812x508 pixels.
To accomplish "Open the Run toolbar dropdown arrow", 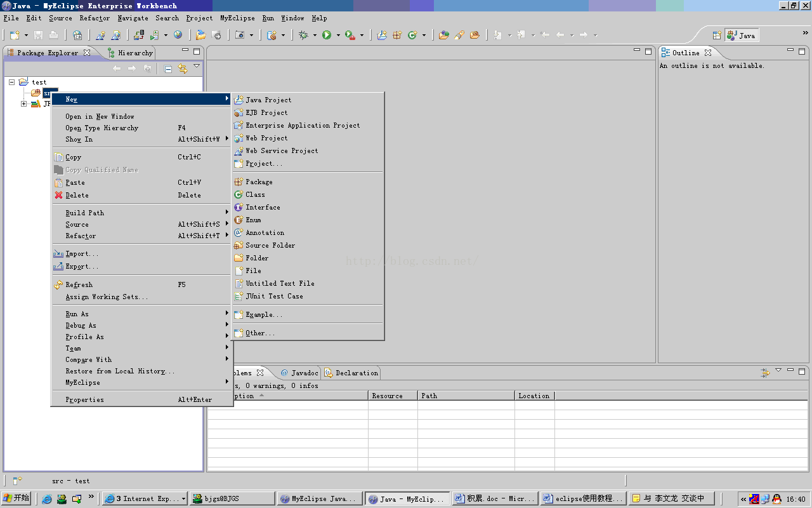I will click(337, 35).
